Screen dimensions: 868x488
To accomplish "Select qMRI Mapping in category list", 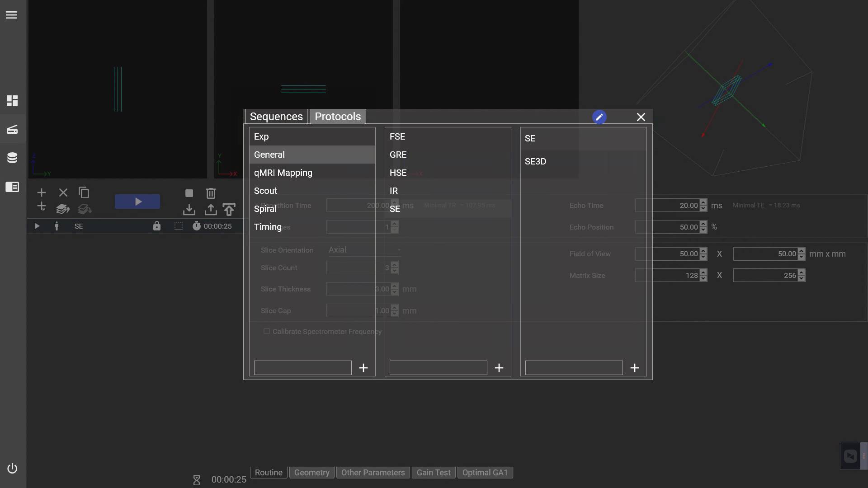I will point(283,173).
